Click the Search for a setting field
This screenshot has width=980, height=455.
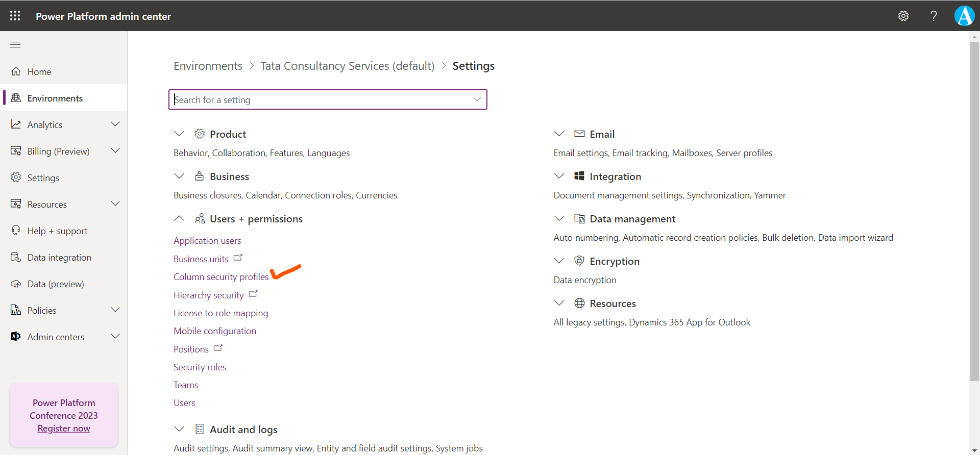pyautogui.click(x=322, y=99)
